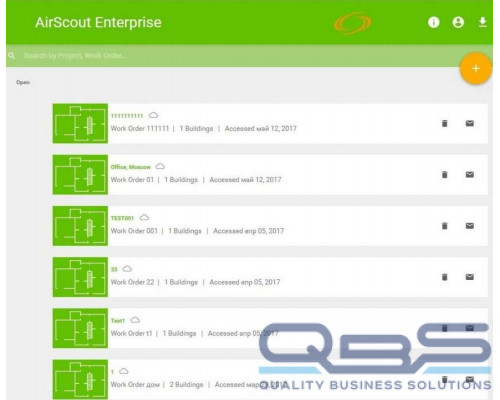Click the orange swirl logo

352,23
